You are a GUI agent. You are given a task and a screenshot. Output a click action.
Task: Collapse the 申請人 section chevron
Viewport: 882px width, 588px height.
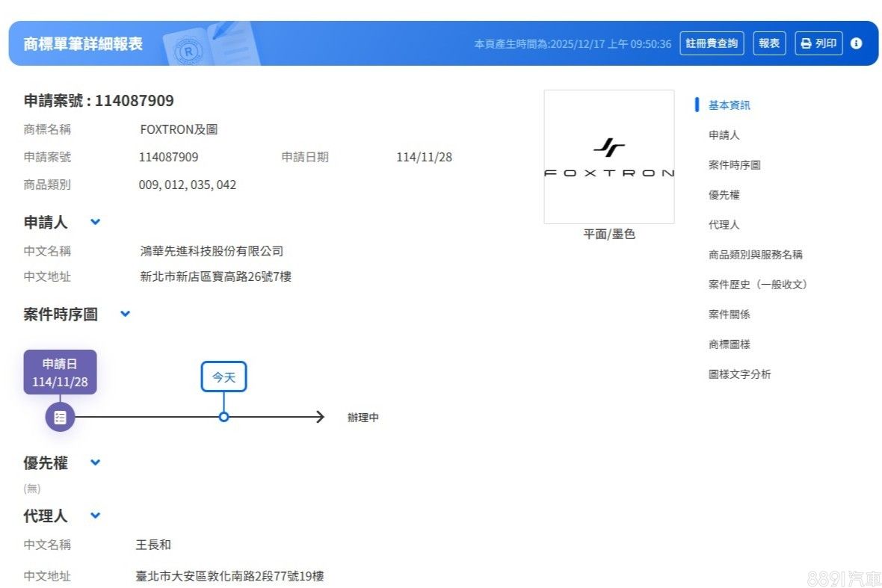click(x=95, y=222)
